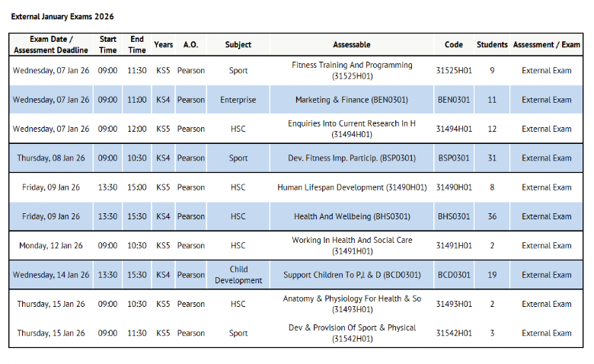Select the 'Thursday, 08 Jan 26' date cell
Viewport: 594px width, 364px height.
51,158
